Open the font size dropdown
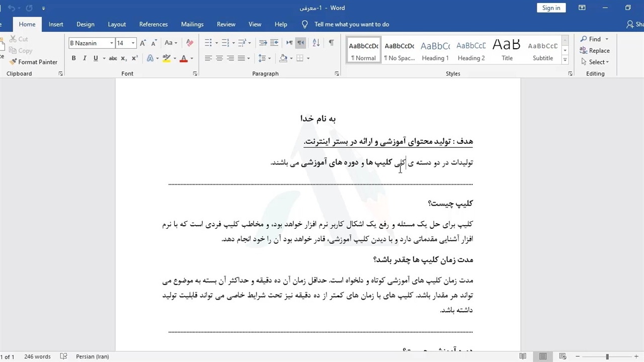644x362 pixels. tap(133, 43)
